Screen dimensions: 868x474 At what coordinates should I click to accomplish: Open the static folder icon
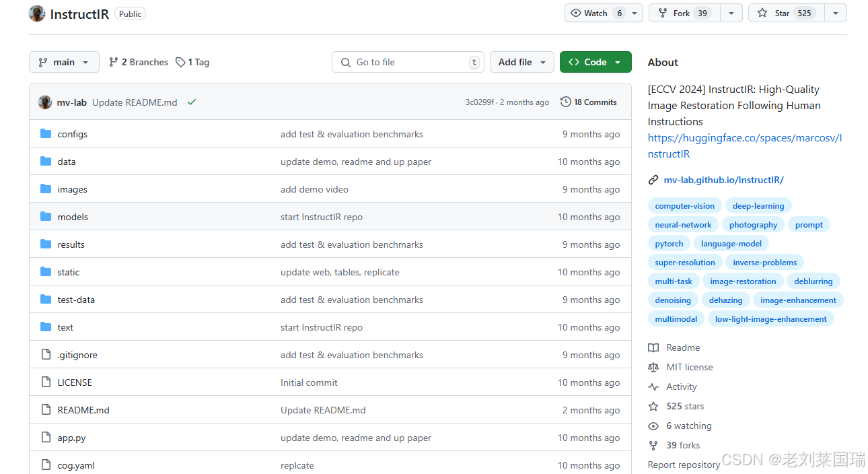[46, 272]
